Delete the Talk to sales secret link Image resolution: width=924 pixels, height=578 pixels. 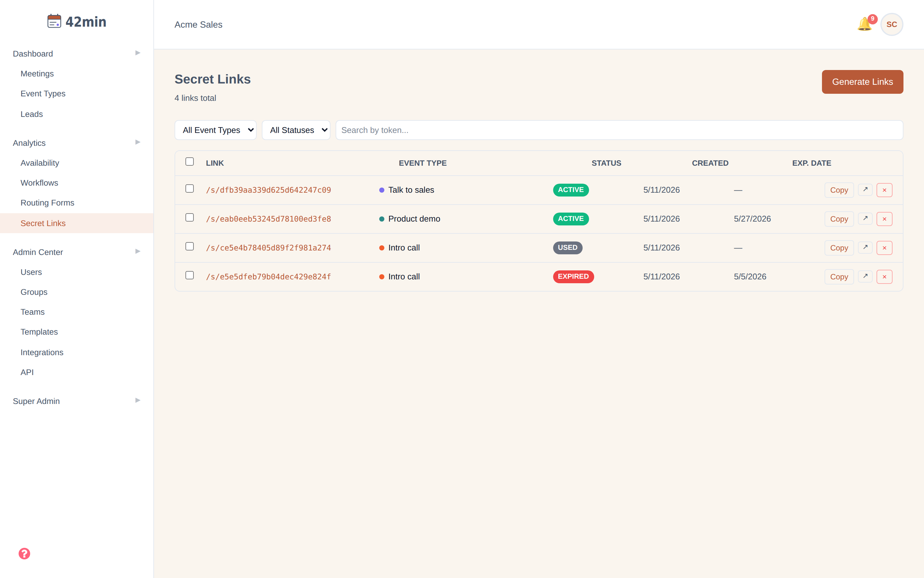[884, 190]
